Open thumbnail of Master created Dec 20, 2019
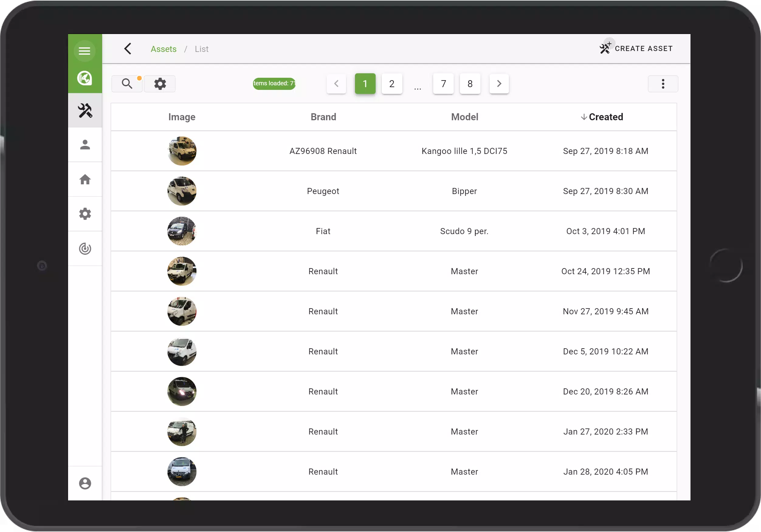The image size is (761, 532). tap(182, 391)
